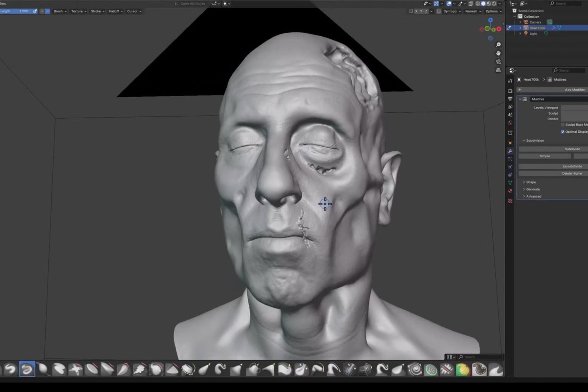Select the highlighted brush in bottom toolbar

pos(27,369)
